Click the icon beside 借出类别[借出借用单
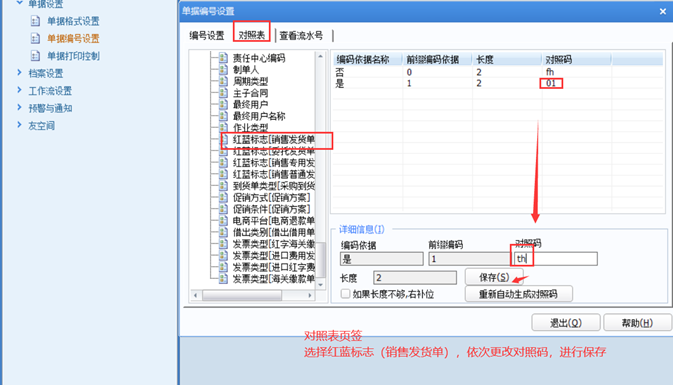 tap(223, 232)
